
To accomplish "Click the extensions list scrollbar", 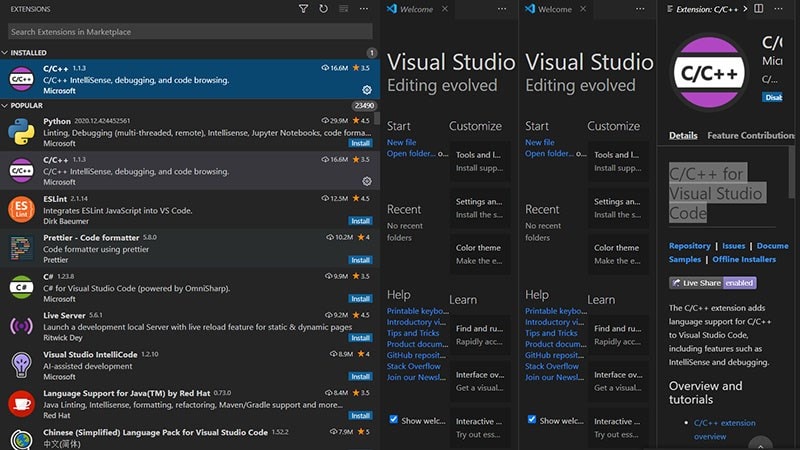I will pyautogui.click(x=377, y=118).
